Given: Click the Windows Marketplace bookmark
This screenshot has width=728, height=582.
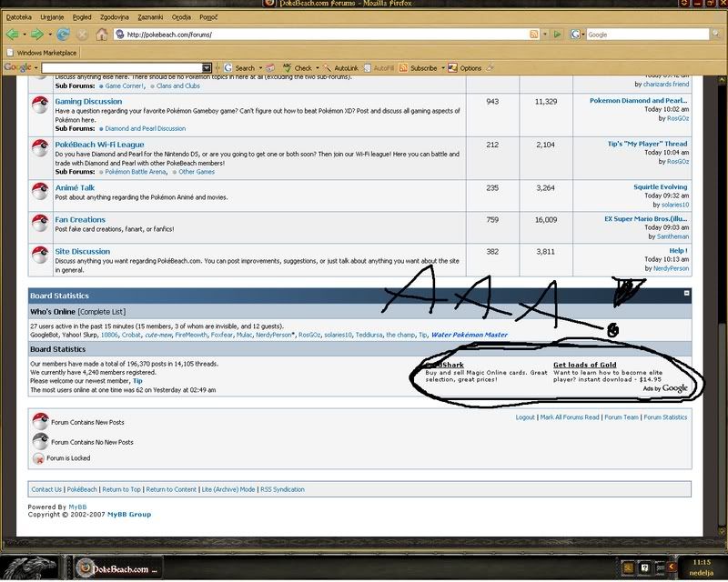Looking at the screenshot, I should tap(42, 53).
